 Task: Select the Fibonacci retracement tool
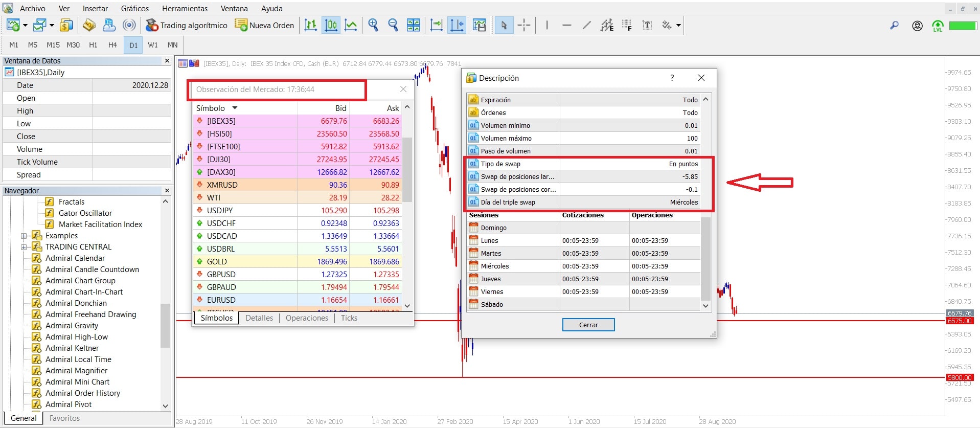(627, 25)
